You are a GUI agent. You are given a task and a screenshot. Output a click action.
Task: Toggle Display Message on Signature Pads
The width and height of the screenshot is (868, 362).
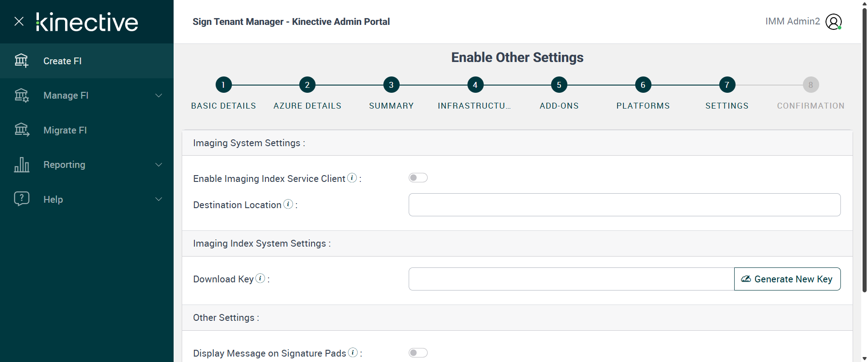[x=418, y=353]
